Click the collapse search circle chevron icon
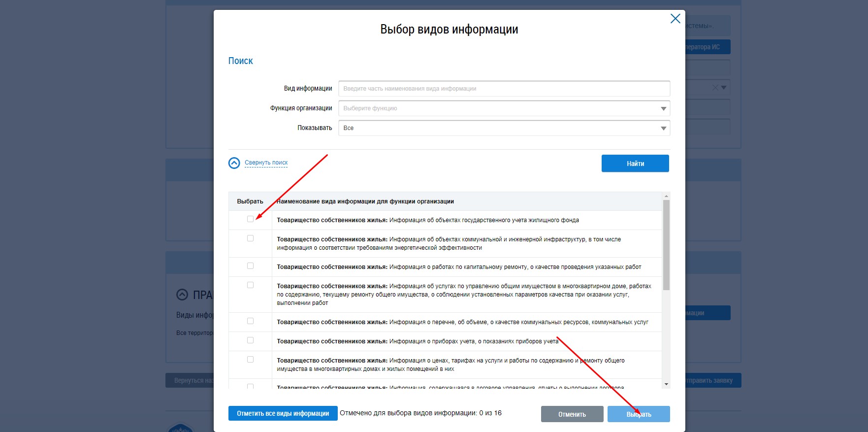The height and width of the screenshot is (432, 868). click(x=234, y=163)
